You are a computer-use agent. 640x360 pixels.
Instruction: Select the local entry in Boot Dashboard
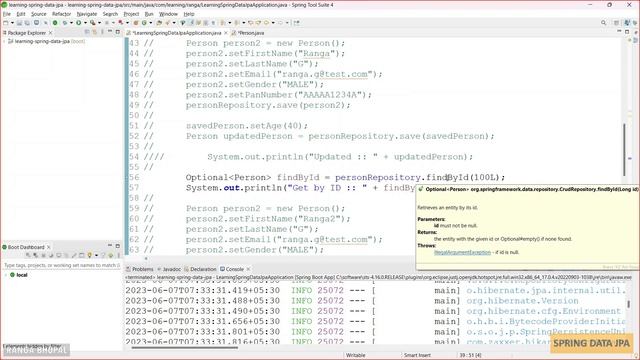(x=19, y=275)
